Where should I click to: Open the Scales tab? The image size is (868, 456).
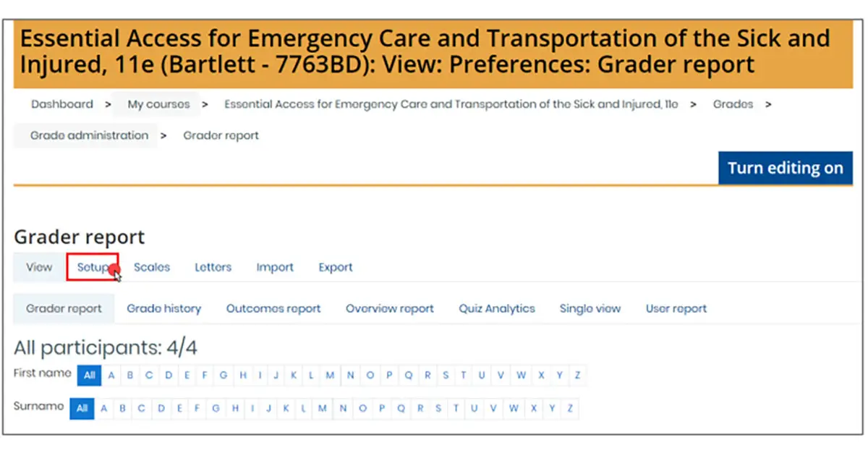tap(151, 267)
